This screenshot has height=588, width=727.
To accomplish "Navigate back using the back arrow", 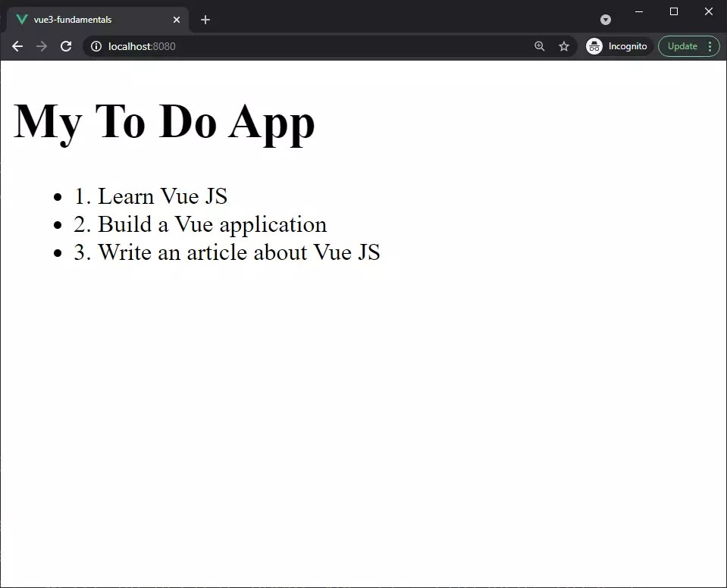I will point(17,46).
